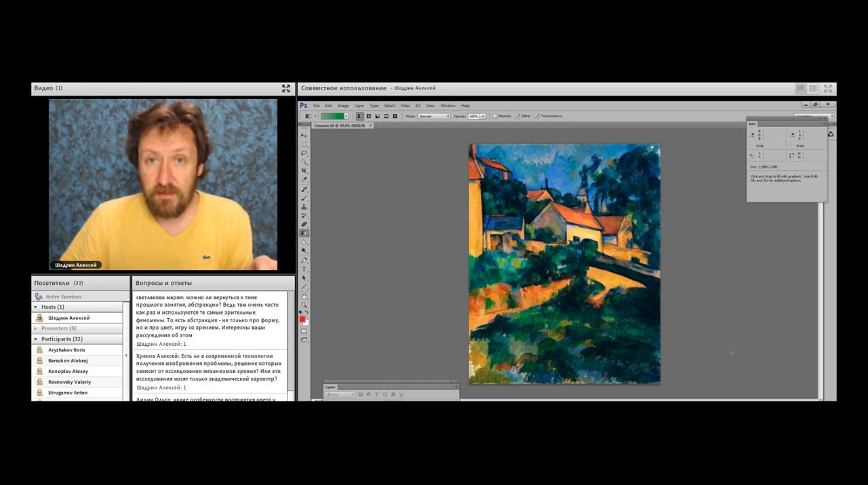Select the Lasso tool
The width and height of the screenshot is (868, 485).
304,153
